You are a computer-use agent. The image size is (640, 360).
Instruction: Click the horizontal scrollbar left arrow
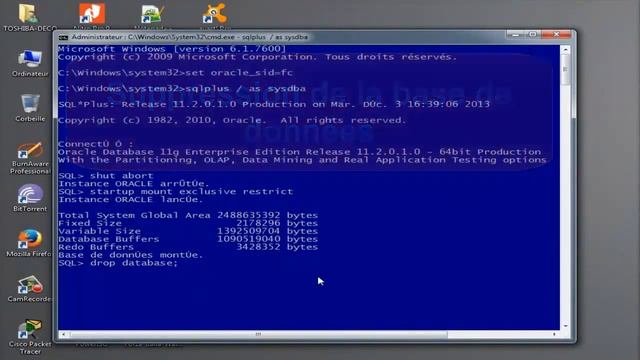point(63,334)
